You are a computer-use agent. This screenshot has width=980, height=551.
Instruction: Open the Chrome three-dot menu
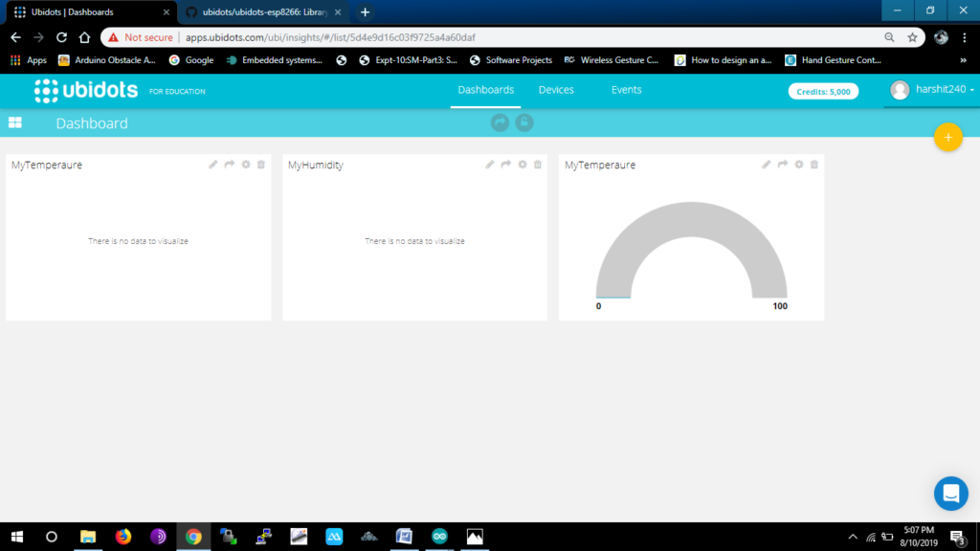click(965, 37)
